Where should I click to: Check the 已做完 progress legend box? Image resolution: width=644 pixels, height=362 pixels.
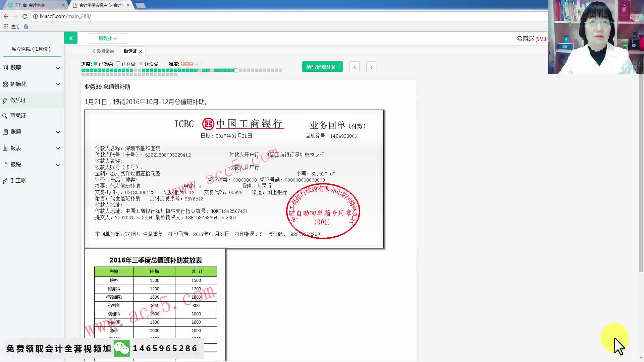[x=96, y=63]
